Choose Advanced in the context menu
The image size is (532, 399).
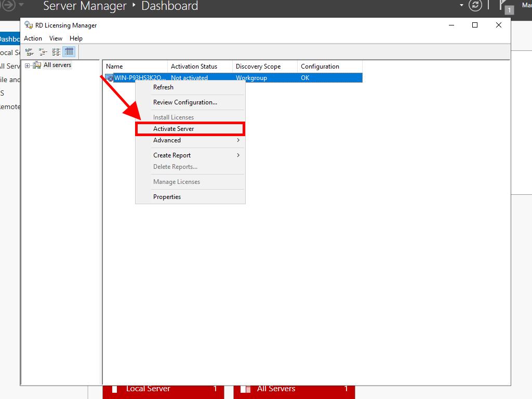tap(190, 140)
